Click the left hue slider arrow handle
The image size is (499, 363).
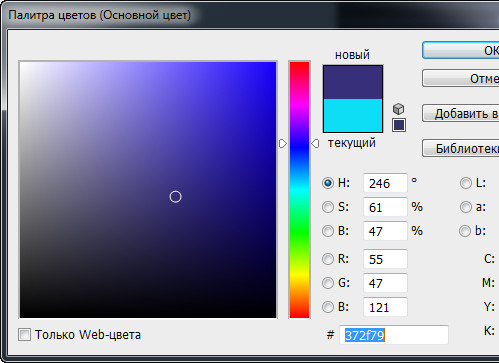[283, 144]
